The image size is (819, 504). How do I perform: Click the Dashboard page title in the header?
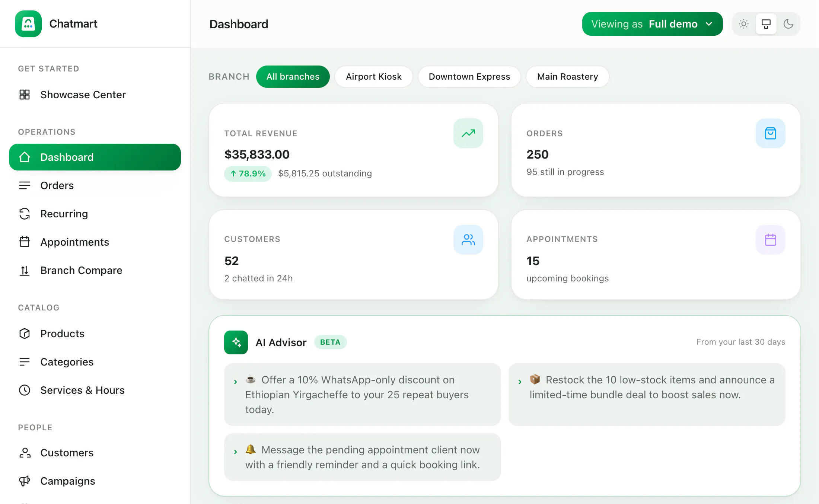(x=239, y=24)
